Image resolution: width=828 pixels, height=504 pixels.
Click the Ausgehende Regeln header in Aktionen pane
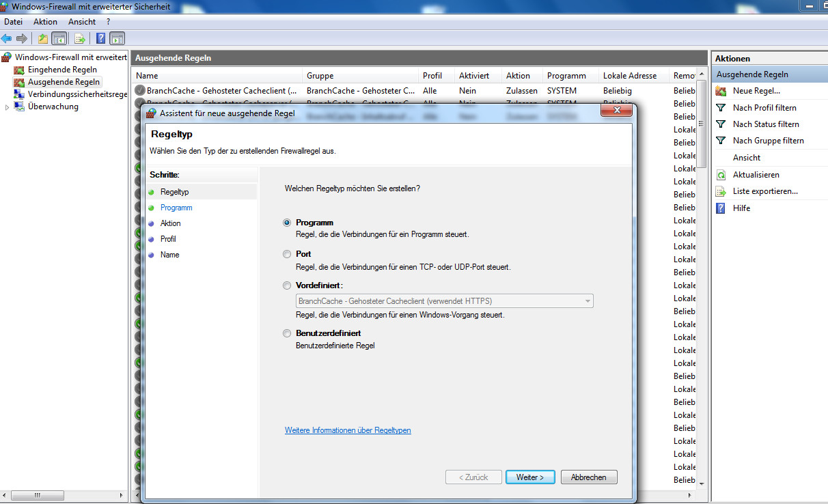click(769, 74)
